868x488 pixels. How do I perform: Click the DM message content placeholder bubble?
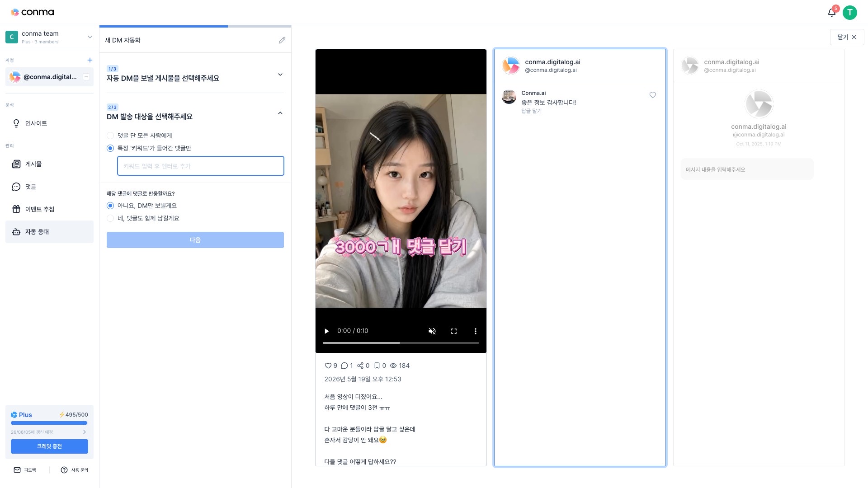(747, 169)
